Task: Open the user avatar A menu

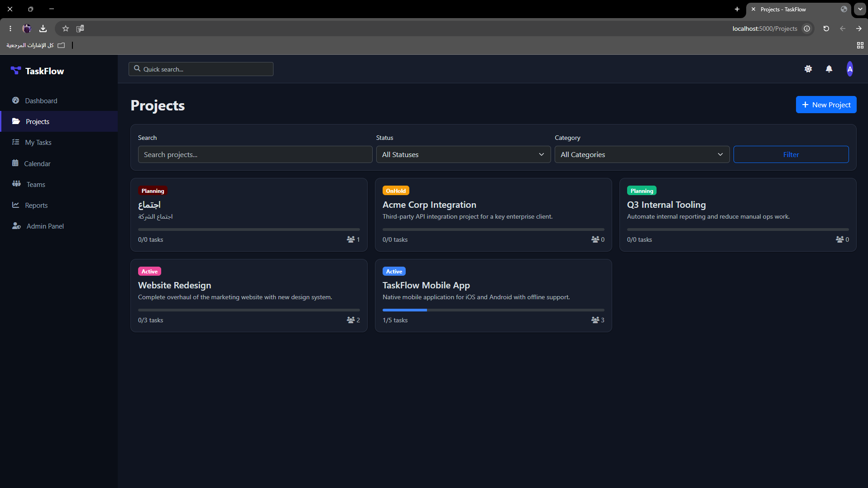Action: 850,69
